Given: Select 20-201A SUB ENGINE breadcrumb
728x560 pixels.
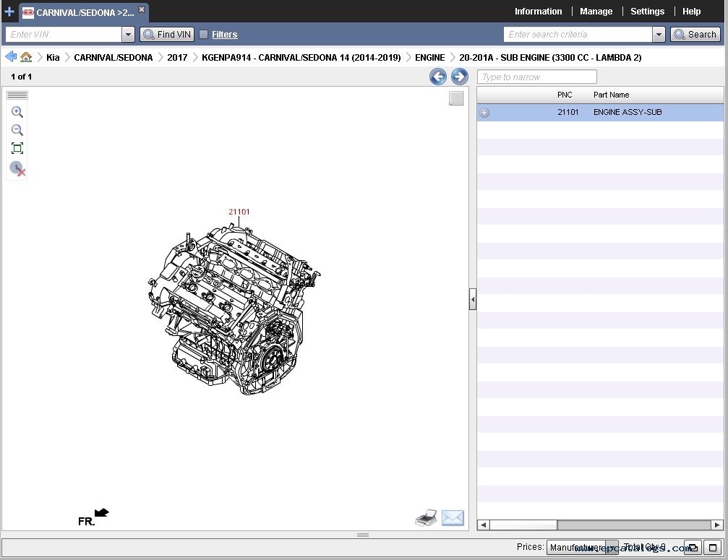Looking at the screenshot, I should coord(550,58).
